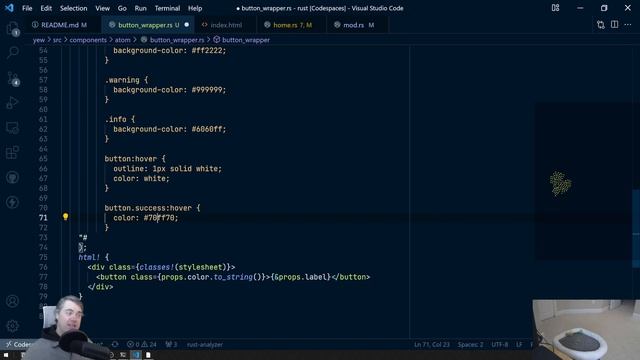The image size is (640, 360).
Task: Click the ports forwarded indicator showing 3
Action: tap(171, 344)
